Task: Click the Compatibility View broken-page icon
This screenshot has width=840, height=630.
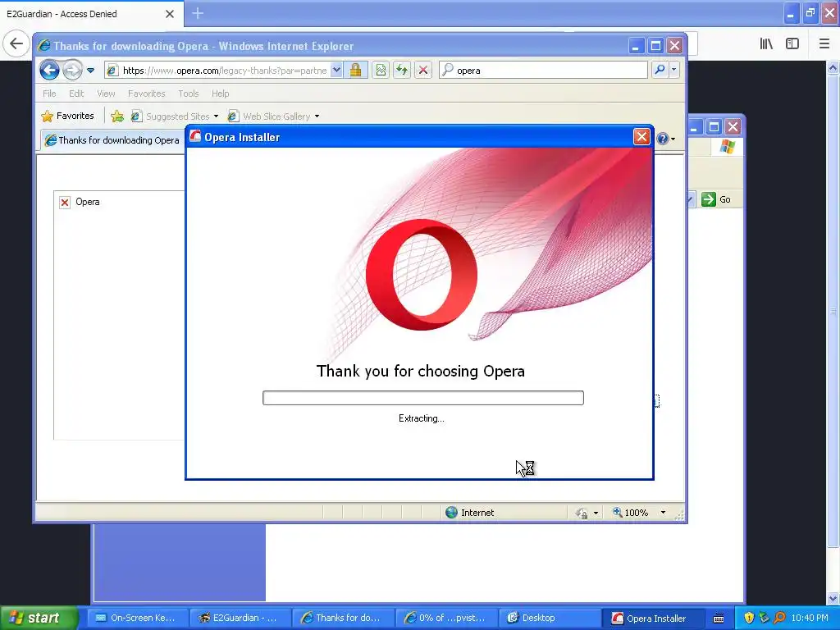Action: click(381, 71)
